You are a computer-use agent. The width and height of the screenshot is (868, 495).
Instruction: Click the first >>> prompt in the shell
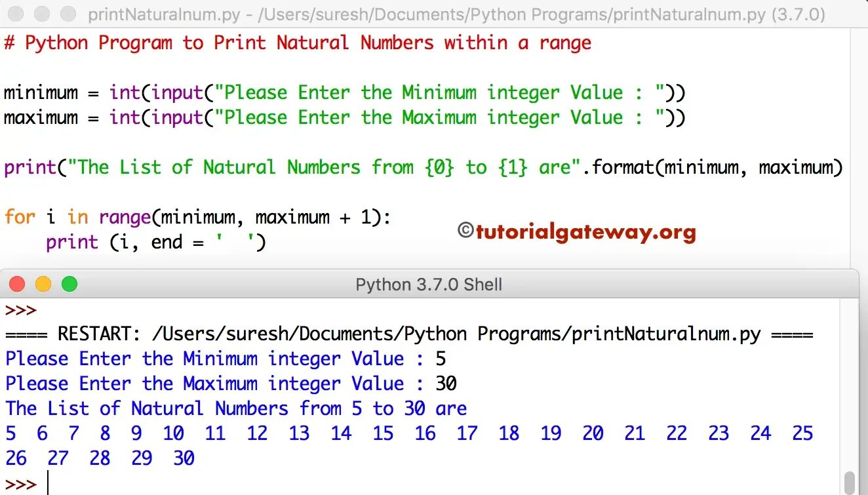pos(20,310)
